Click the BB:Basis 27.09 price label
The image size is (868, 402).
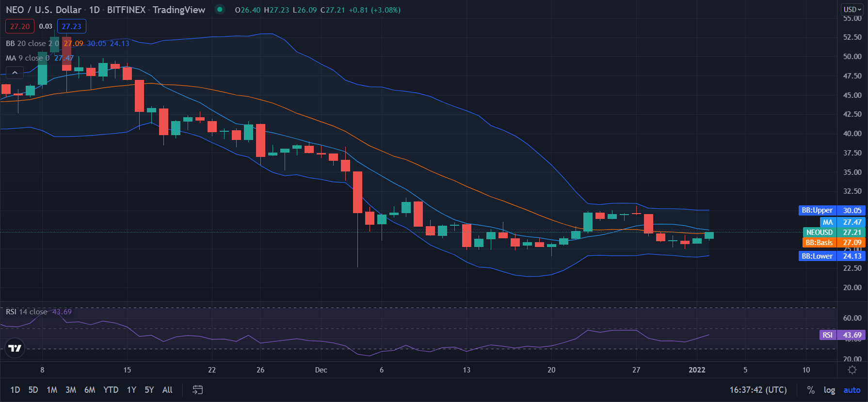point(834,243)
